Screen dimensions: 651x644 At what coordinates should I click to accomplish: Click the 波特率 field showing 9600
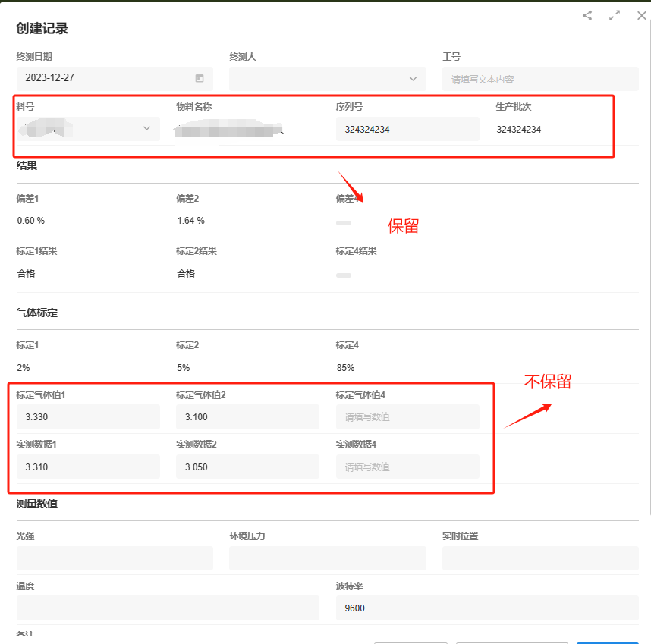point(487,608)
